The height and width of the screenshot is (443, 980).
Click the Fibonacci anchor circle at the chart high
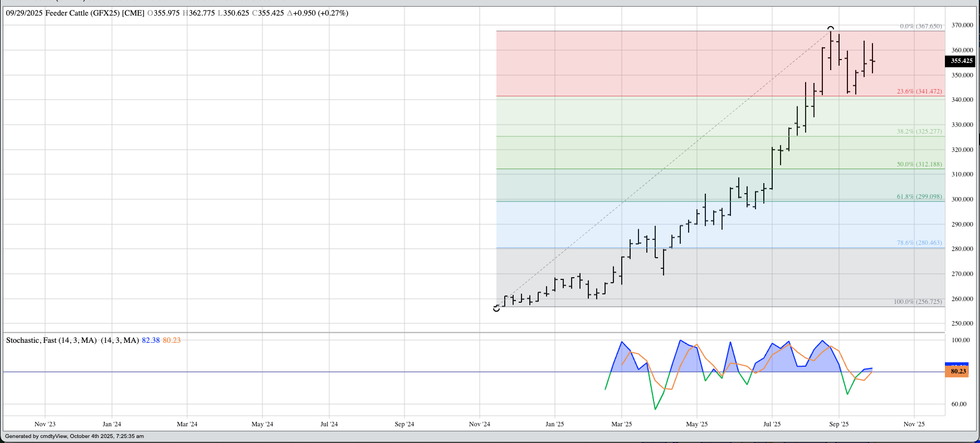coord(831,28)
